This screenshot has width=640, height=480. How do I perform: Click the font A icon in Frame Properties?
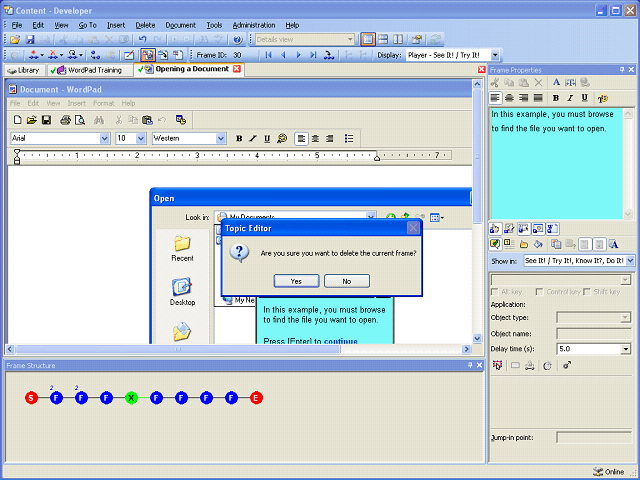click(556, 82)
